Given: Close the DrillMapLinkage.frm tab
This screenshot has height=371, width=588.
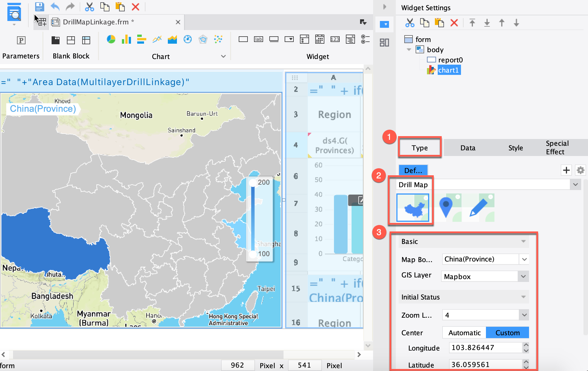Looking at the screenshot, I should click(x=178, y=22).
